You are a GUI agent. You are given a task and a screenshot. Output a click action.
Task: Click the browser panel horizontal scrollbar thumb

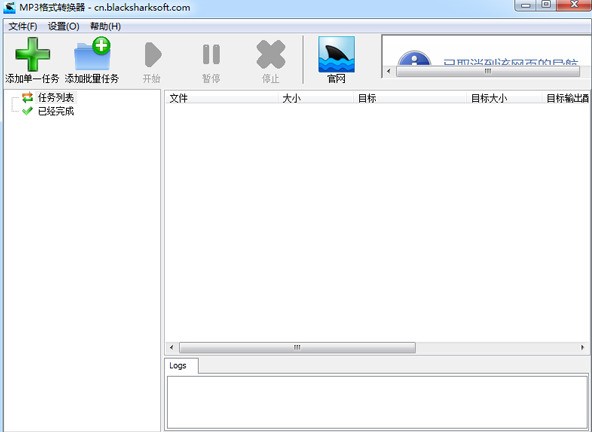[488, 71]
